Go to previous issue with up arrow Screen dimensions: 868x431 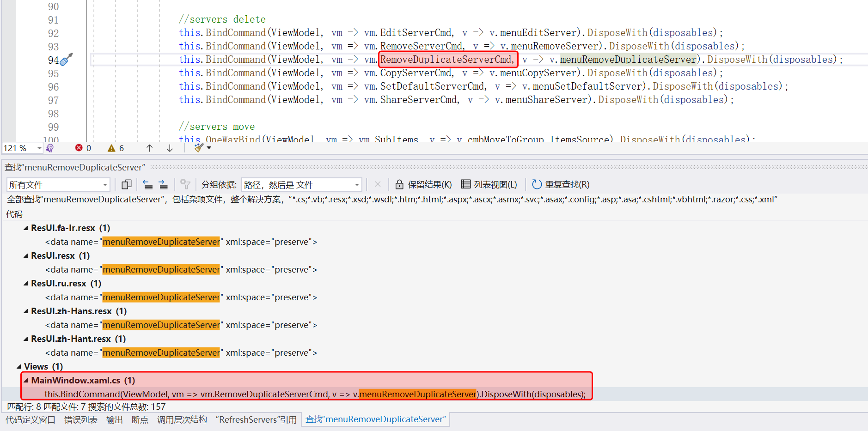[149, 148]
